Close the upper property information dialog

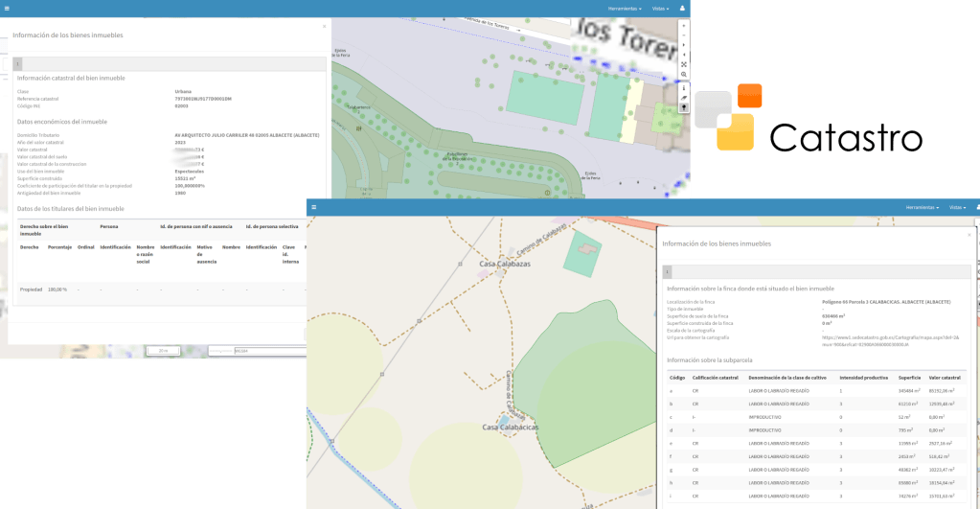pos(324,27)
